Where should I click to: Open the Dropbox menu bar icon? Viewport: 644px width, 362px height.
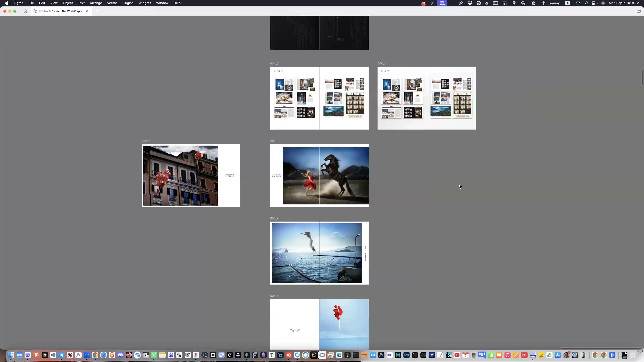pos(470,3)
